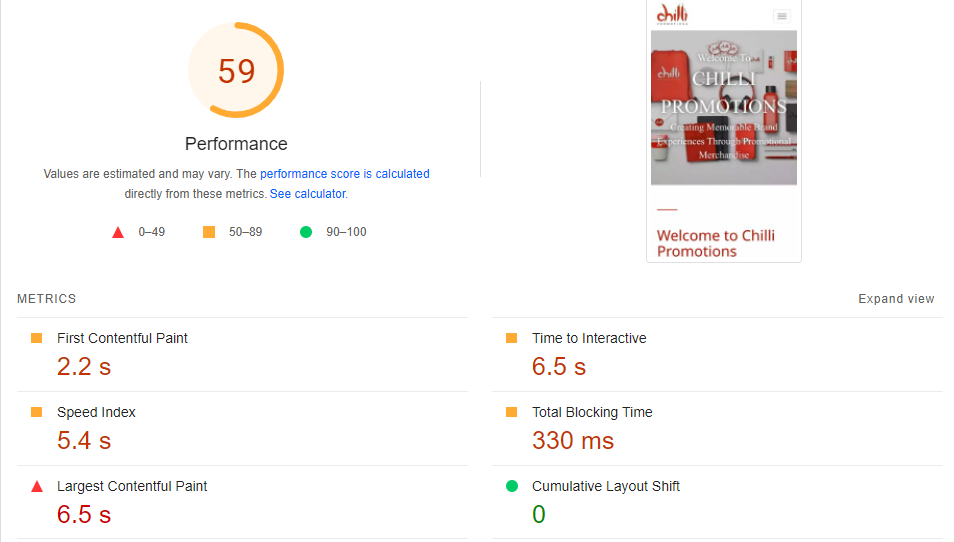Click the Chilli Promotions page screenshot
This screenshot has width=954, height=542.
[x=724, y=131]
